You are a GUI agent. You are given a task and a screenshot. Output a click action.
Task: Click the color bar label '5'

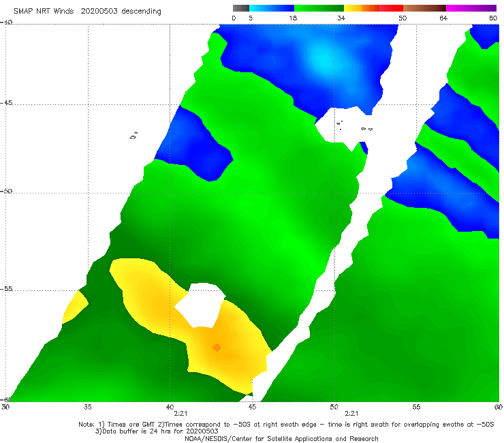(x=251, y=18)
